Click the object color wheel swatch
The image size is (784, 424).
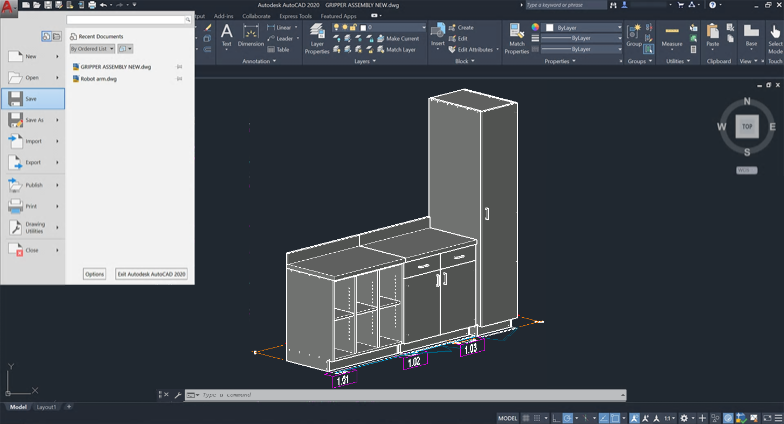coord(536,27)
